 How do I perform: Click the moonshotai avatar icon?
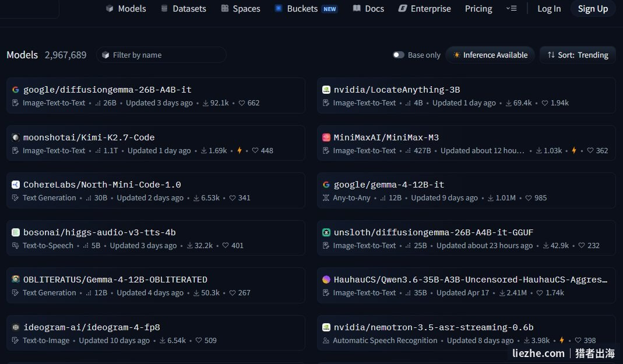(16, 137)
